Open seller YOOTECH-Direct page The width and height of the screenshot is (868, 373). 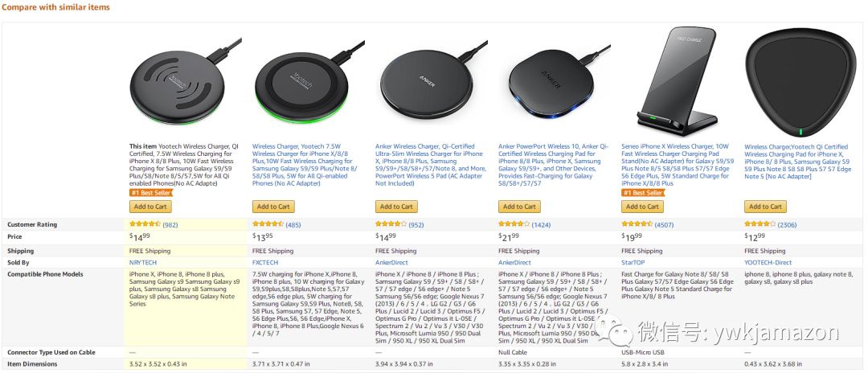tap(768, 262)
